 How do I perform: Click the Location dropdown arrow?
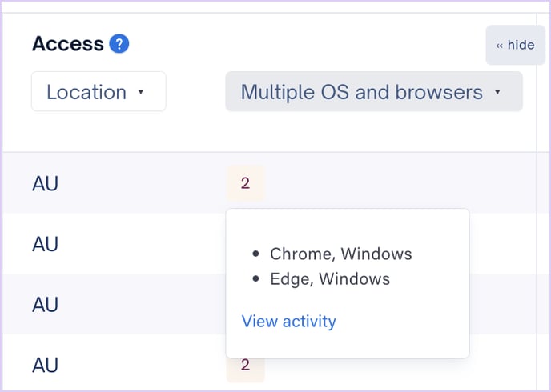(141, 92)
